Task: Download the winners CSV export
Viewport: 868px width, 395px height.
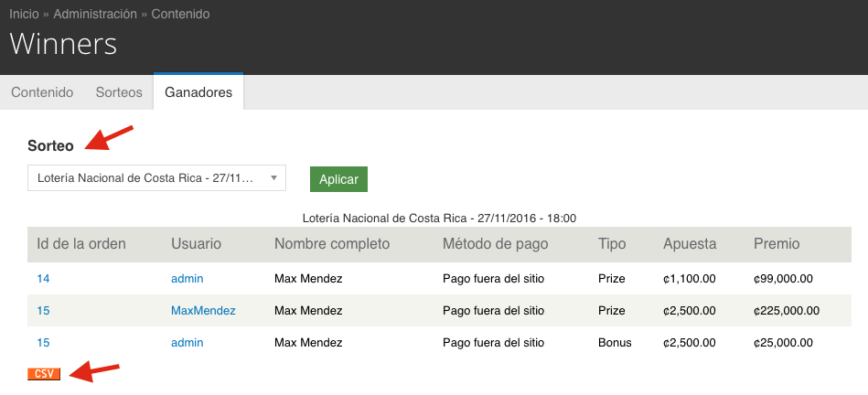Action: [x=44, y=374]
